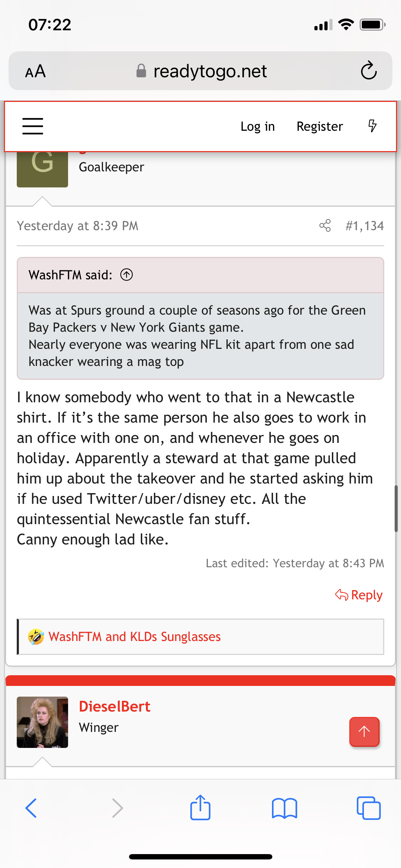The image size is (401, 868).
Task: Reply to the Newcastle shirt post
Action: pyautogui.click(x=359, y=595)
